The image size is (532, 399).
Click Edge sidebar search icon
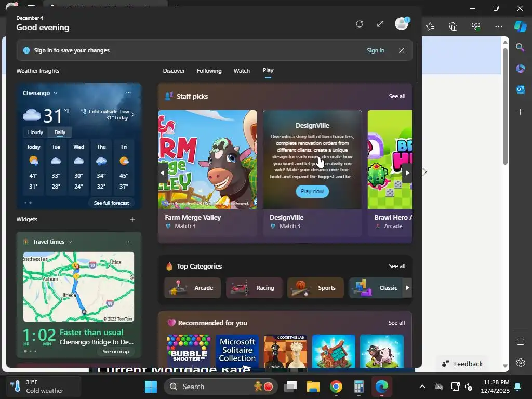(x=520, y=47)
